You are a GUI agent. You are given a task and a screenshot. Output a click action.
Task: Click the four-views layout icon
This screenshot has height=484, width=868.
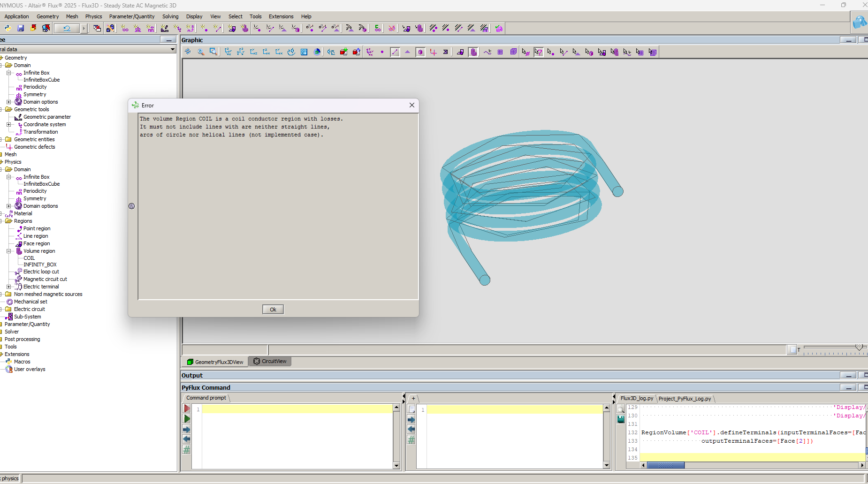point(304,52)
